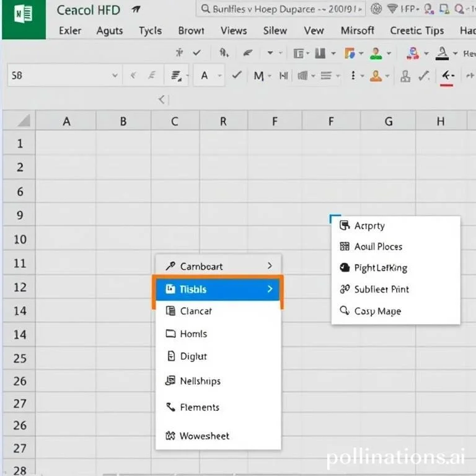Screen dimensions: 476x476
Task: Select the column G header
Action: pos(389,121)
